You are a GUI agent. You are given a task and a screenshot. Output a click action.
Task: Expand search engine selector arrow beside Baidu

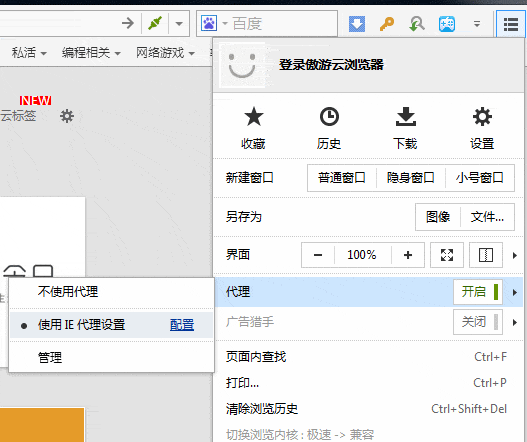click(225, 24)
